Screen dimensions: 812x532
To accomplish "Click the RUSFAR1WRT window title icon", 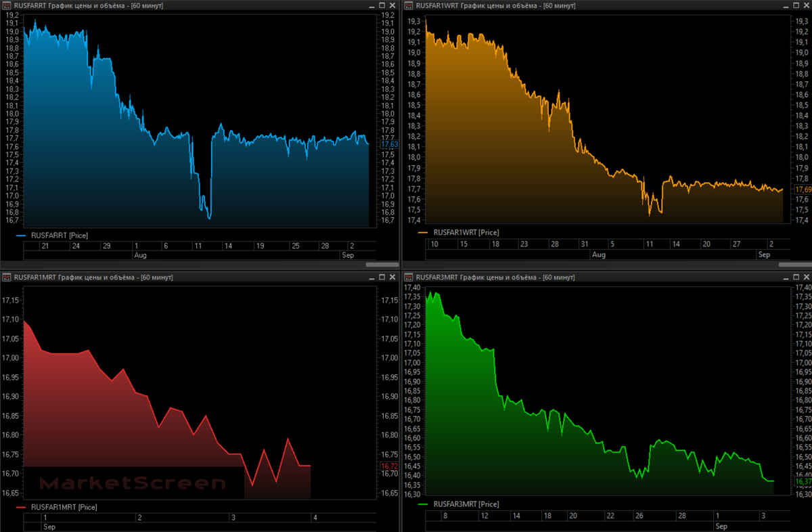I will click(409, 5).
